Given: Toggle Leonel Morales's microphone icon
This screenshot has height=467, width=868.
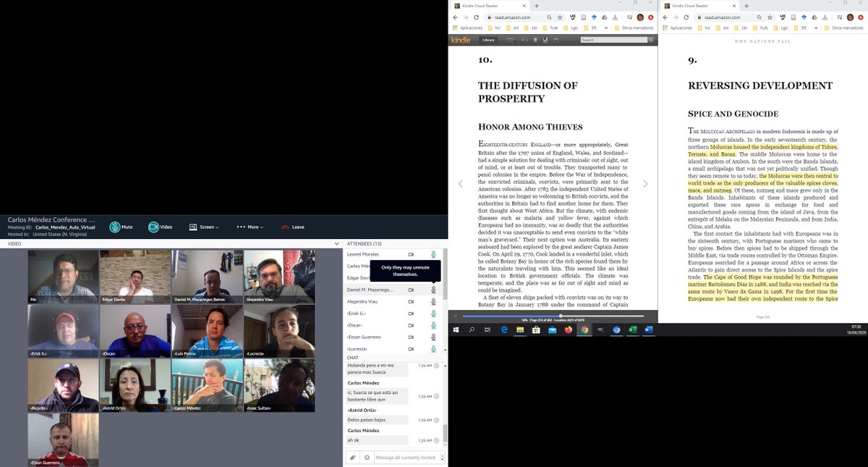Looking at the screenshot, I should pos(433,254).
